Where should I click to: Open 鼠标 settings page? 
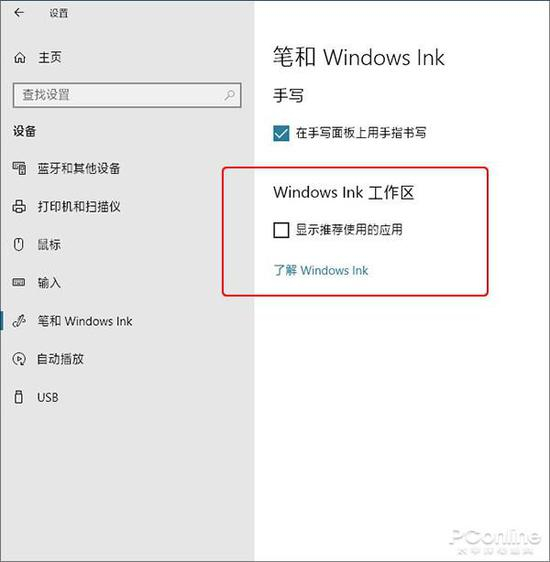[x=49, y=244]
